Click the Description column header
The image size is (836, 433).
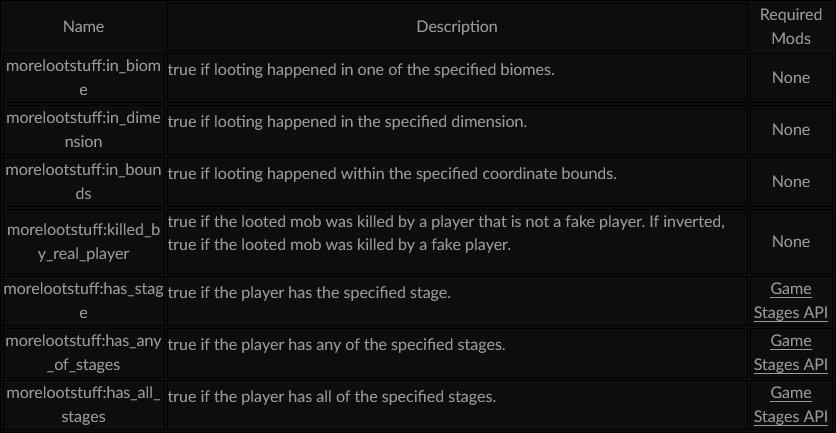[457, 27]
